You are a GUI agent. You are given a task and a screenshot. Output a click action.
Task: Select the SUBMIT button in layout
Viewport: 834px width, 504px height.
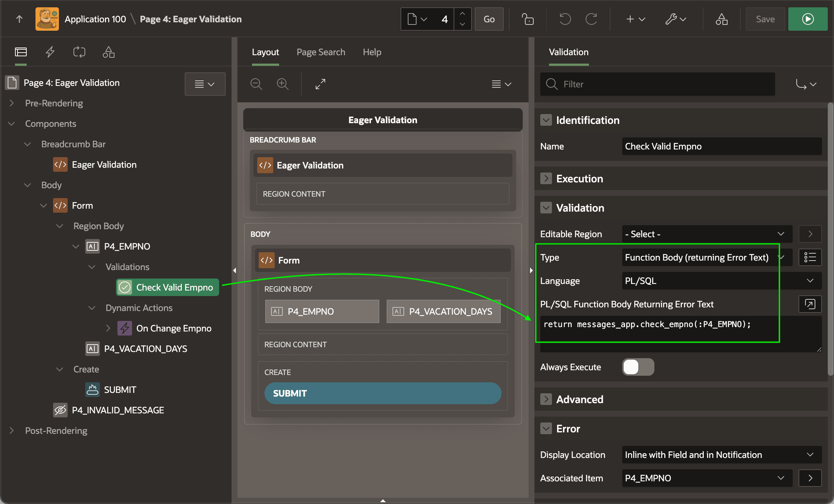click(383, 393)
